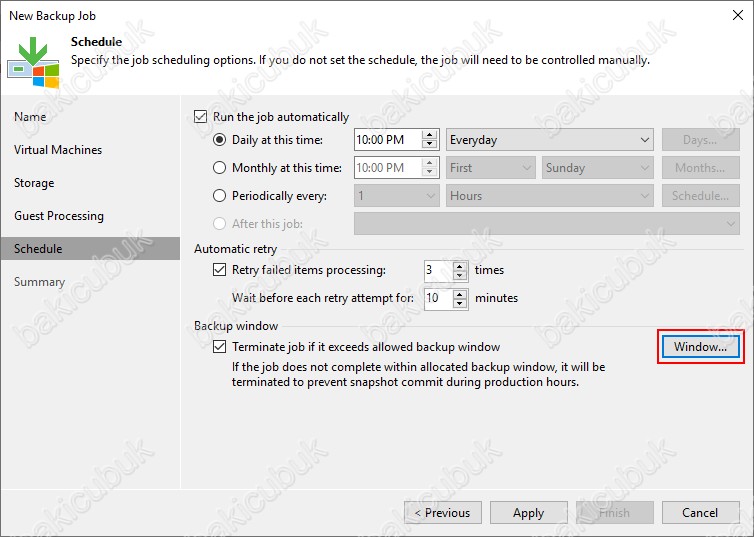754x537 pixels.
Task: Open the Hours unit dropdown
Action: [x=550, y=196]
